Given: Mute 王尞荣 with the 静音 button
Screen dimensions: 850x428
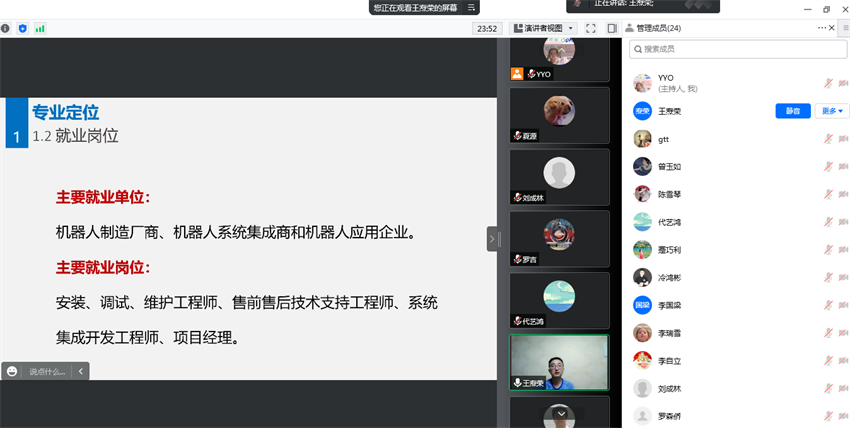Looking at the screenshot, I should tap(793, 111).
